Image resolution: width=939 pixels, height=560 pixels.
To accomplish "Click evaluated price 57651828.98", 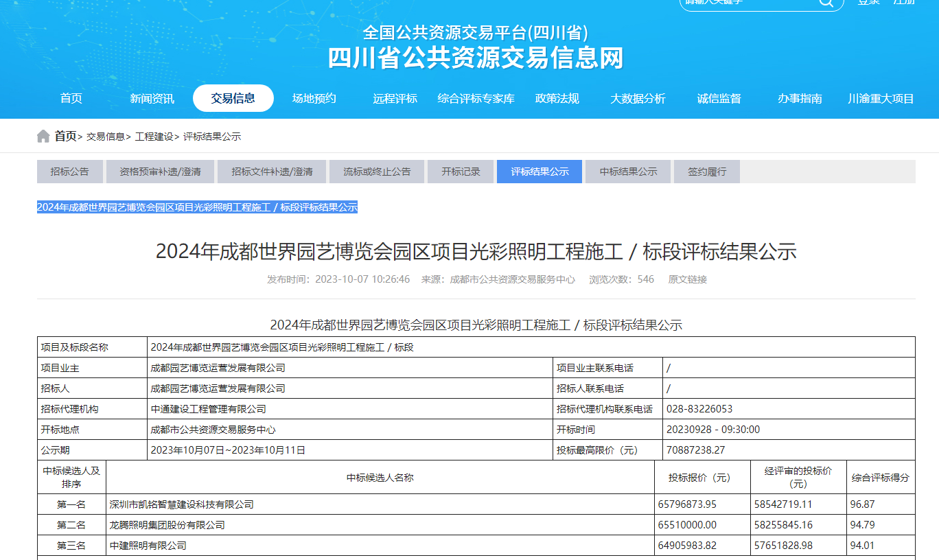I will tap(783, 546).
